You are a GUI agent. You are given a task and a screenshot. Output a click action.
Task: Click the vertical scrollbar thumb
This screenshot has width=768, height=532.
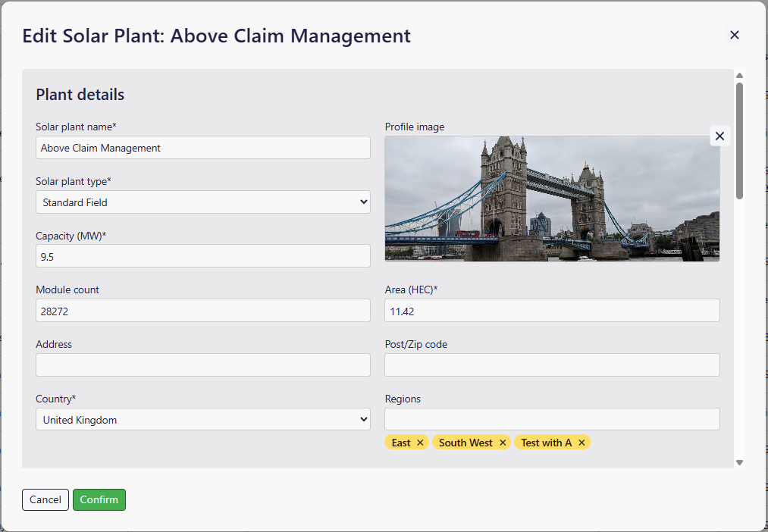(739, 140)
